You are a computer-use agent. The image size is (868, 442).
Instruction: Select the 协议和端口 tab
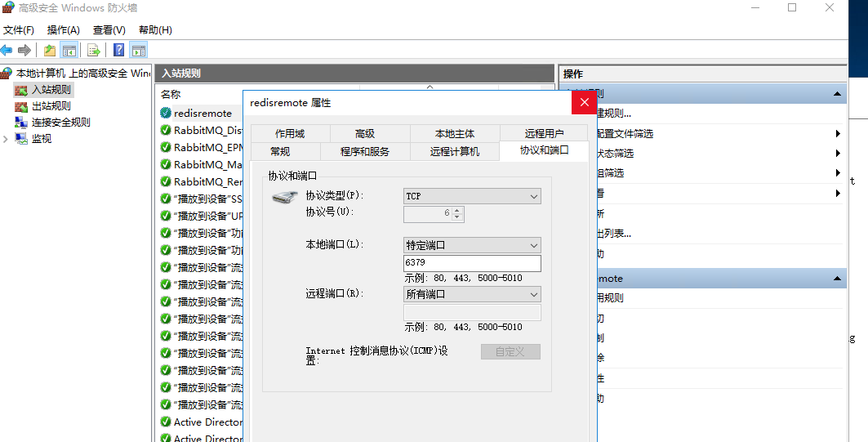pos(544,150)
